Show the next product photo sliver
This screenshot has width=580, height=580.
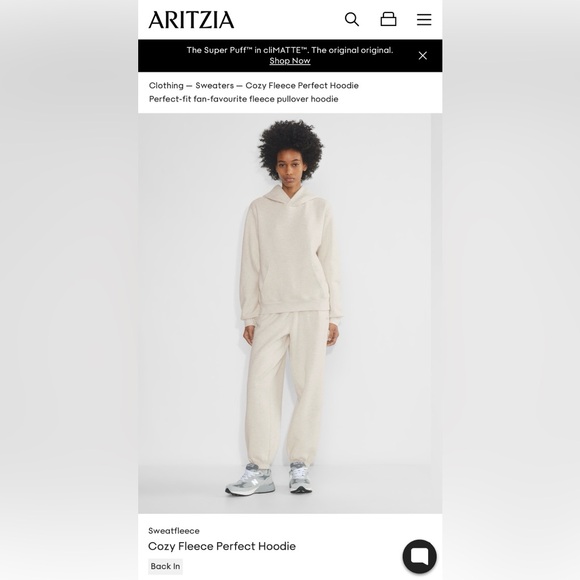click(437, 313)
